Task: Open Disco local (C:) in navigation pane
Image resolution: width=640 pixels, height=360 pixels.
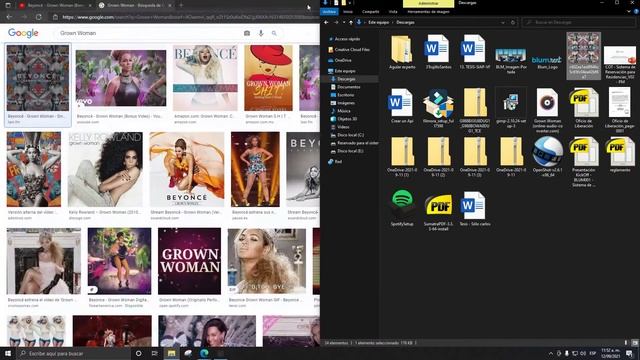Action: [x=350, y=135]
